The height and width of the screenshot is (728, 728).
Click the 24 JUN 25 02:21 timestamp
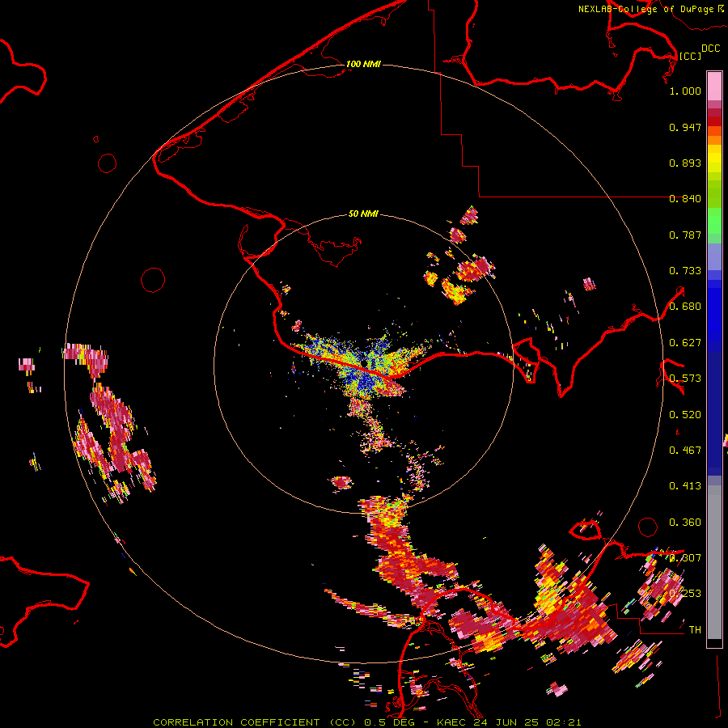(527, 722)
